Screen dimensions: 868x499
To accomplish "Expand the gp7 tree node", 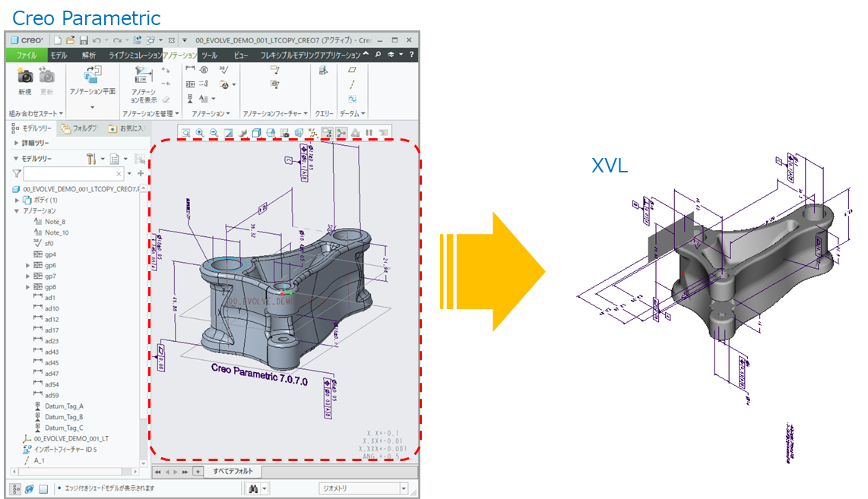I will [x=27, y=276].
